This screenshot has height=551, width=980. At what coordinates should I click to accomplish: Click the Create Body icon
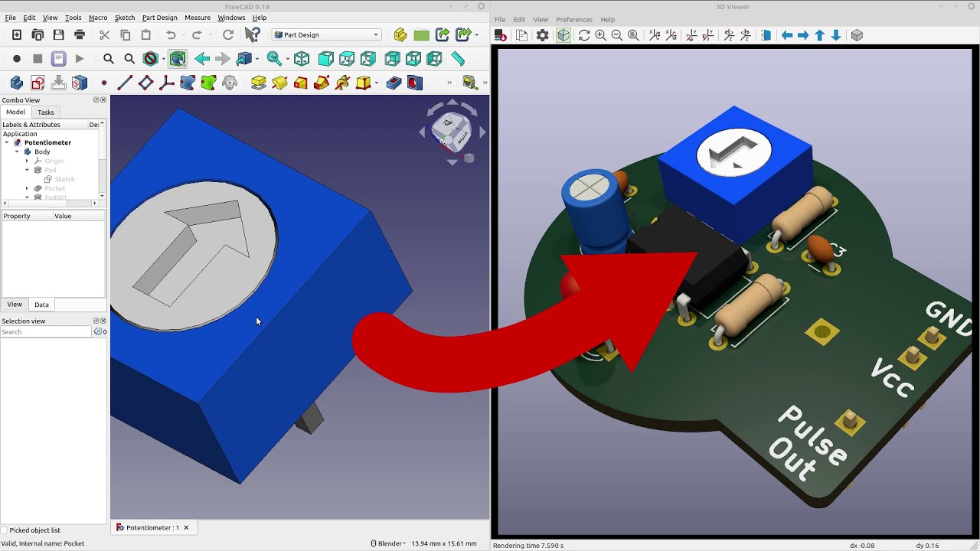pyautogui.click(x=17, y=83)
